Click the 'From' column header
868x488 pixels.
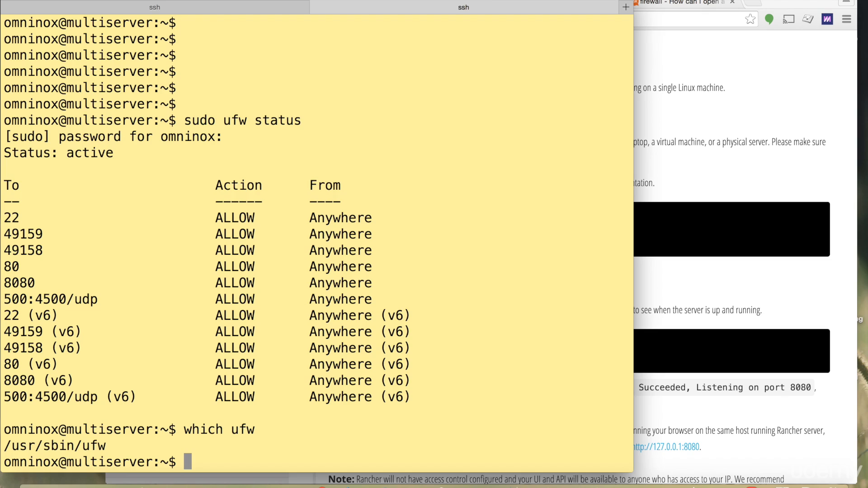(x=325, y=185)
